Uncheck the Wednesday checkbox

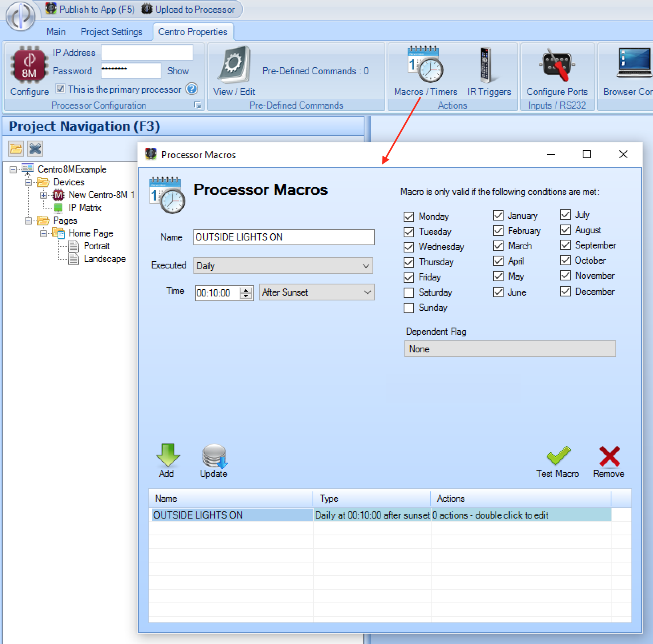[408, 247]
